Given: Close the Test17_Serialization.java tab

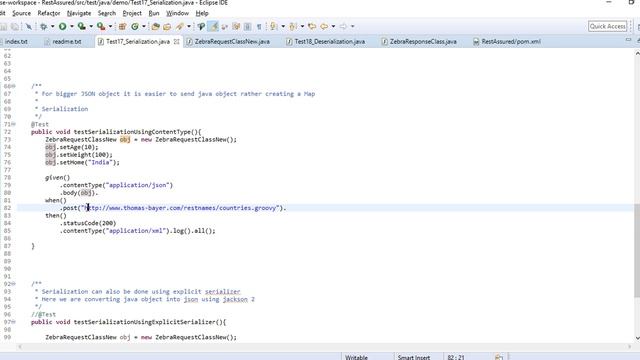Looking at the screenshot, I should [x=176, y=42].
